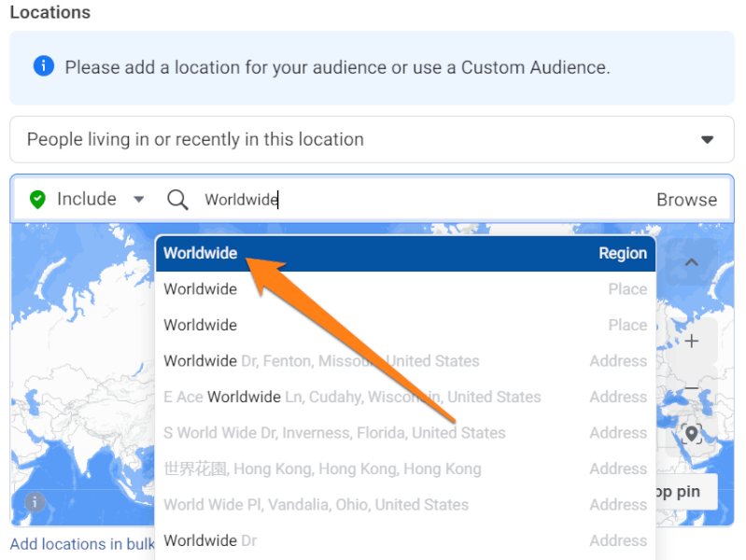
Task: Click in the location search input field
Action: coord(420,199)
